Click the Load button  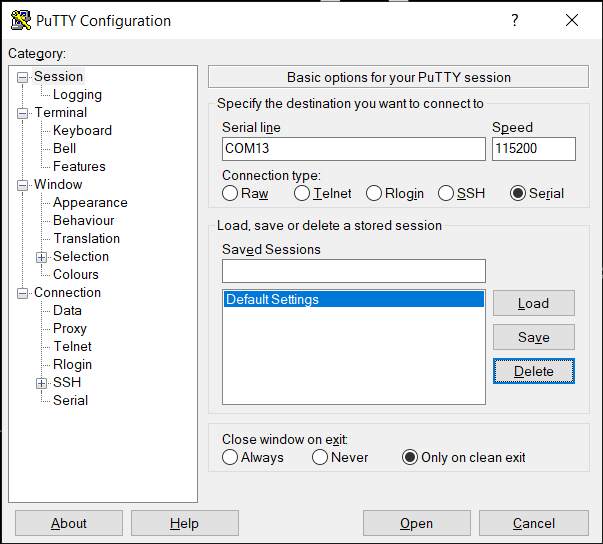534,303
